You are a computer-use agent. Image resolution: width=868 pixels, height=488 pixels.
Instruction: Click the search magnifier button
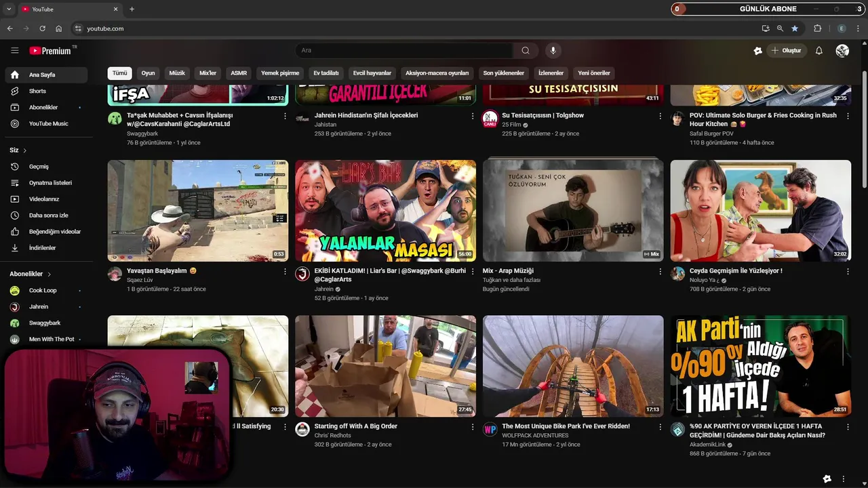tap(526, 51)
